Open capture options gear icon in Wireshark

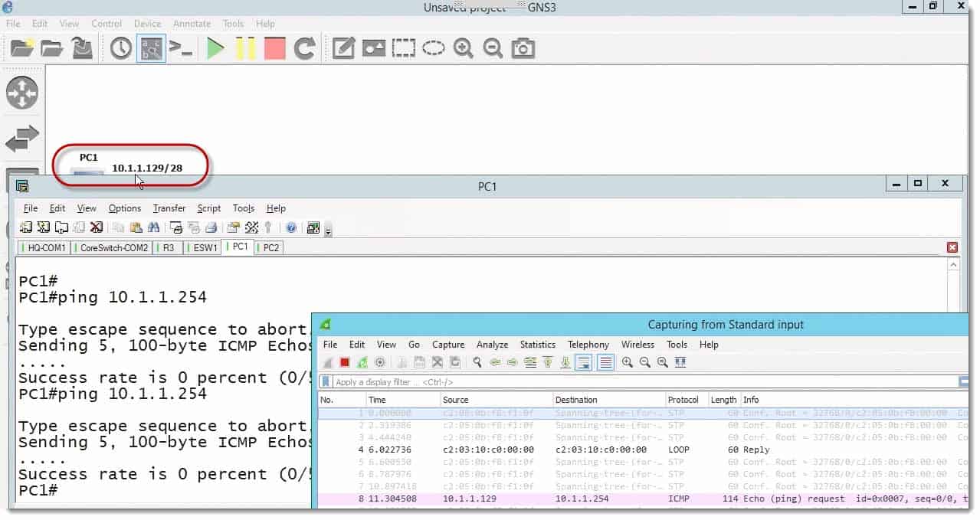379,363
